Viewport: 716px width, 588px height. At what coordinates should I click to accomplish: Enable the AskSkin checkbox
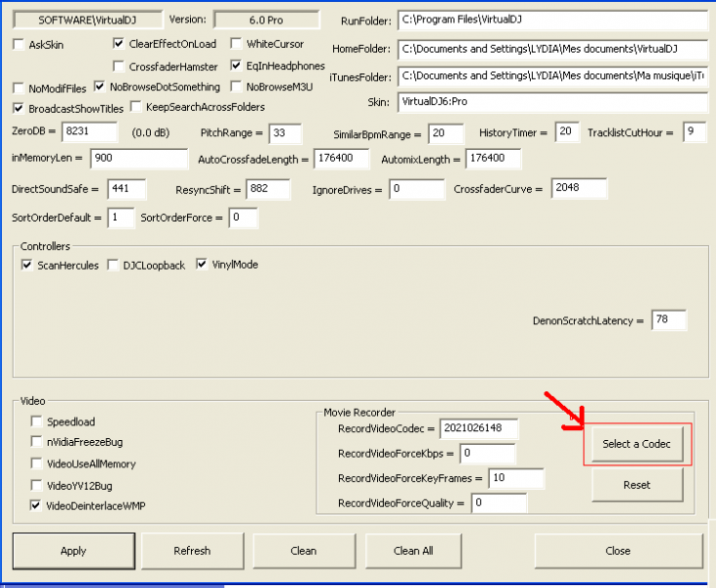tap(20, 44)
